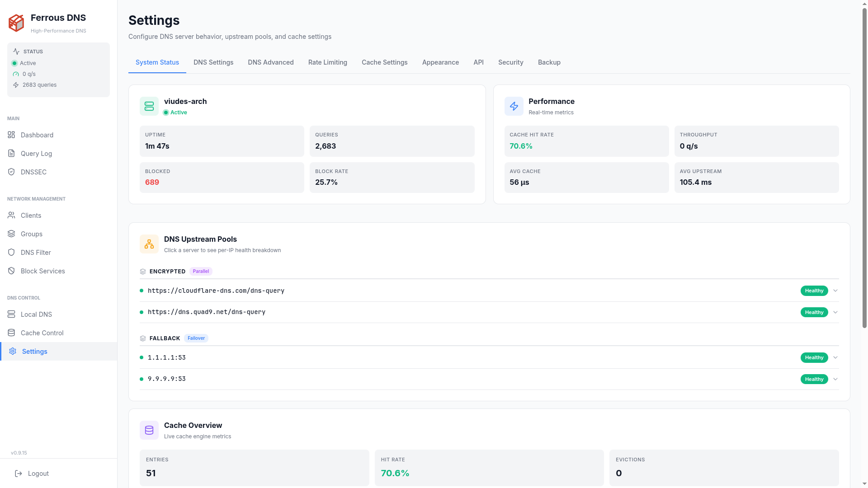Click the Block Services icon
This screenshot has height=488, width=868.
(x=11, y=271)
